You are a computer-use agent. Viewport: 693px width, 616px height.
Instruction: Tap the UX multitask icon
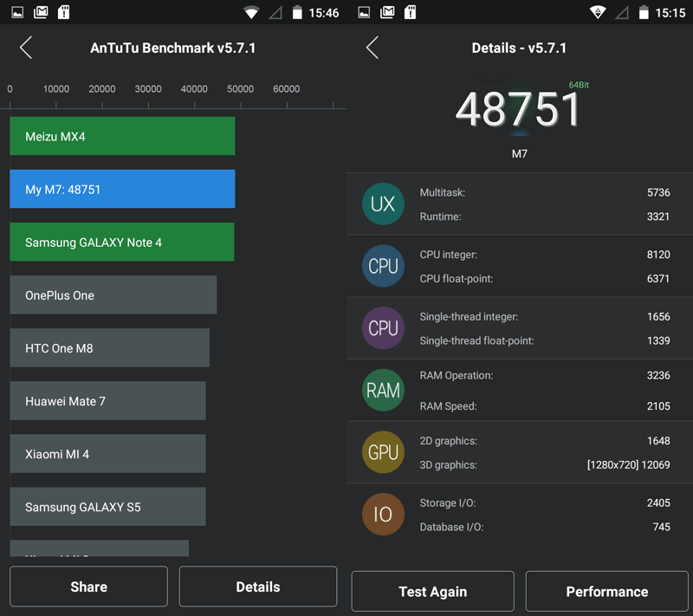click(x=383, y=204)
